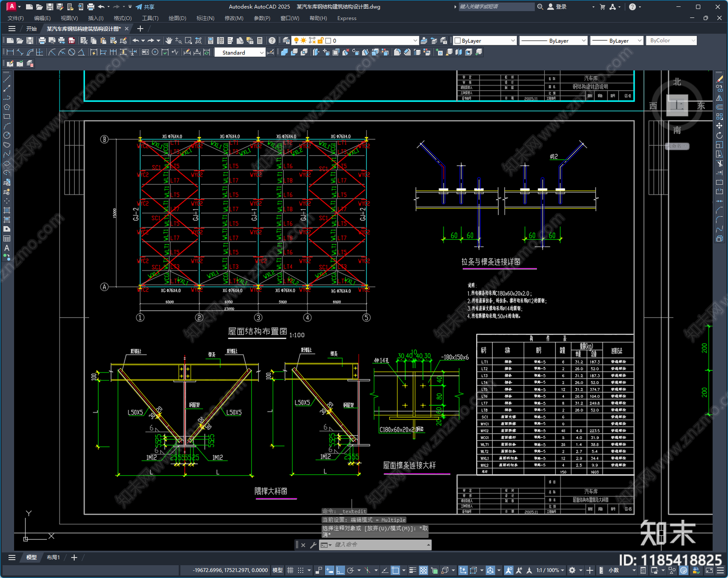Choose the Diameter dimension tool
Image resolution: width=728 pixels, height=578 pixels.
click(71, 52)
